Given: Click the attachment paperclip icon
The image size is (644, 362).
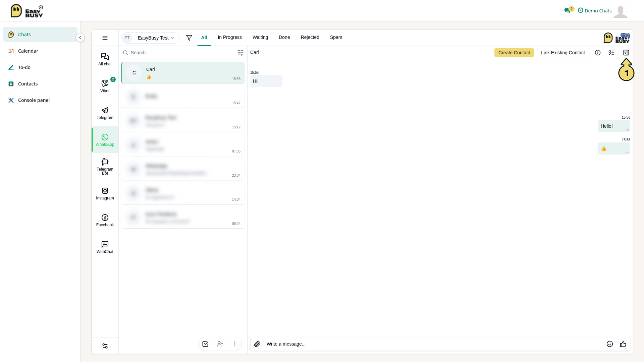Looking at the screenshot, I should [257, 344].
